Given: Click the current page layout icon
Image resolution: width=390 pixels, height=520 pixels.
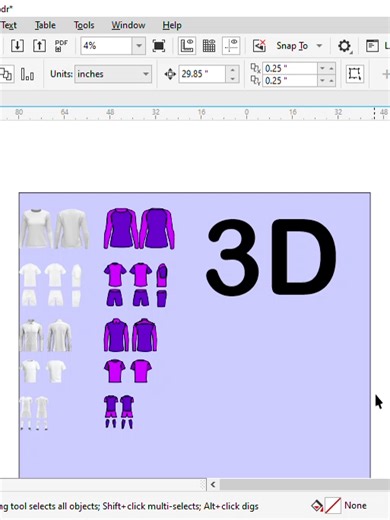Looking at the screenshot, I should (x=6, y=74).
